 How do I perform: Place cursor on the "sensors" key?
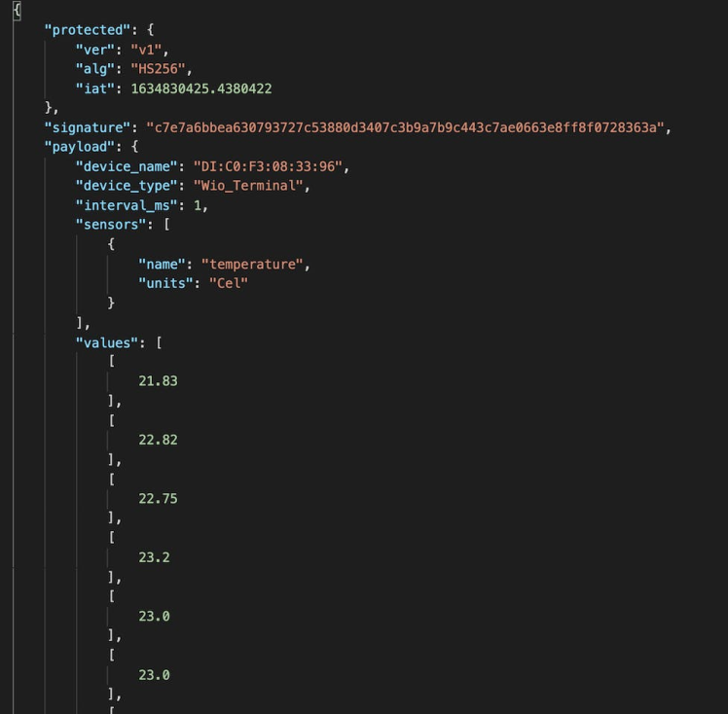tap(111, 225)
